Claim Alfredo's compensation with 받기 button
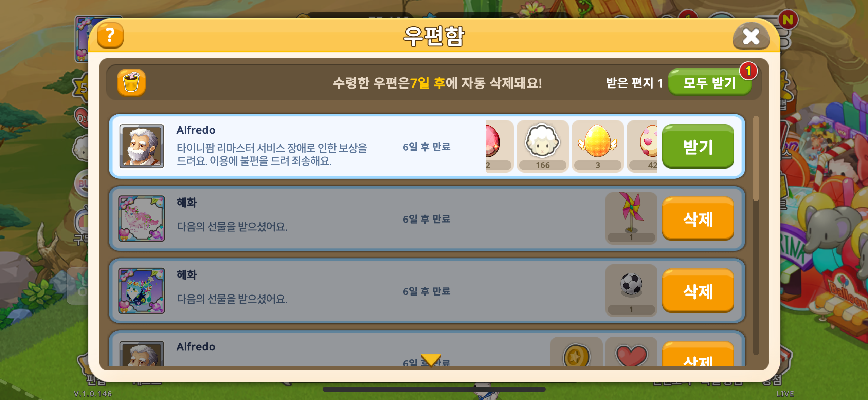Screen dimensions: 868x400 point(698,146)
